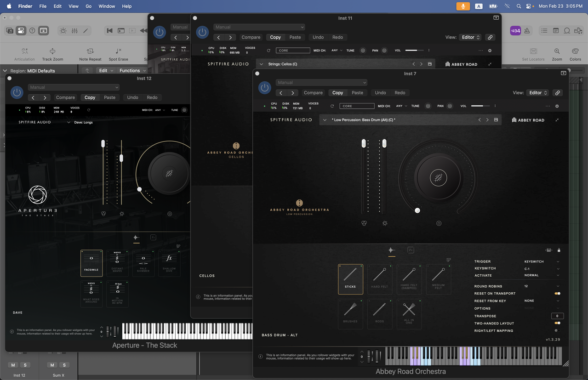Toggle Reset On Transport switch
Screen dimensions: 588x380
(x=557, y=293)
